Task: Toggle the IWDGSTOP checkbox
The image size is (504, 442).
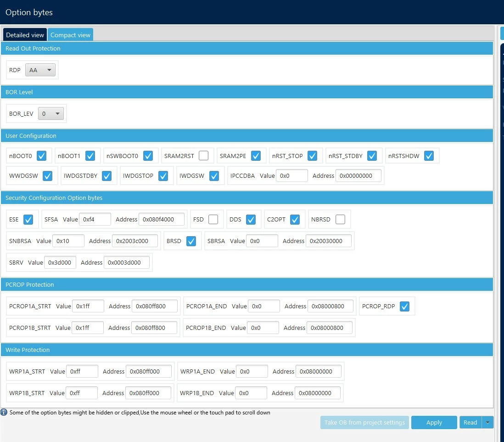Action: (x=163, y=176)
